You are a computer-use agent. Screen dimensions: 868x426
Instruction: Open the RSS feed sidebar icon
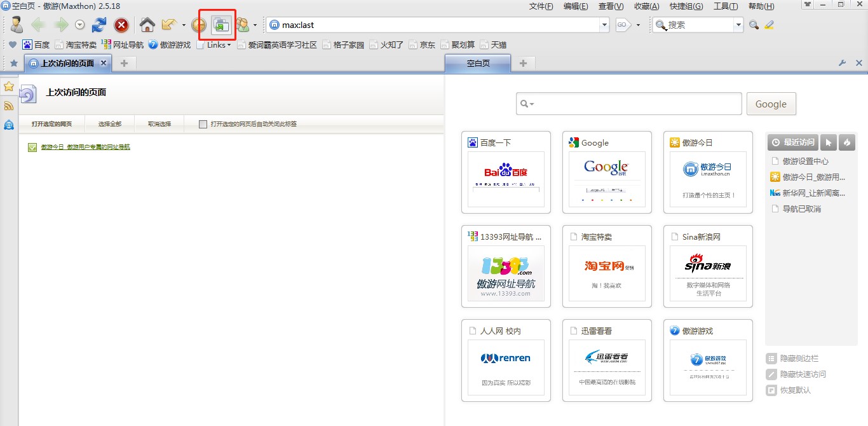(9, 106)
